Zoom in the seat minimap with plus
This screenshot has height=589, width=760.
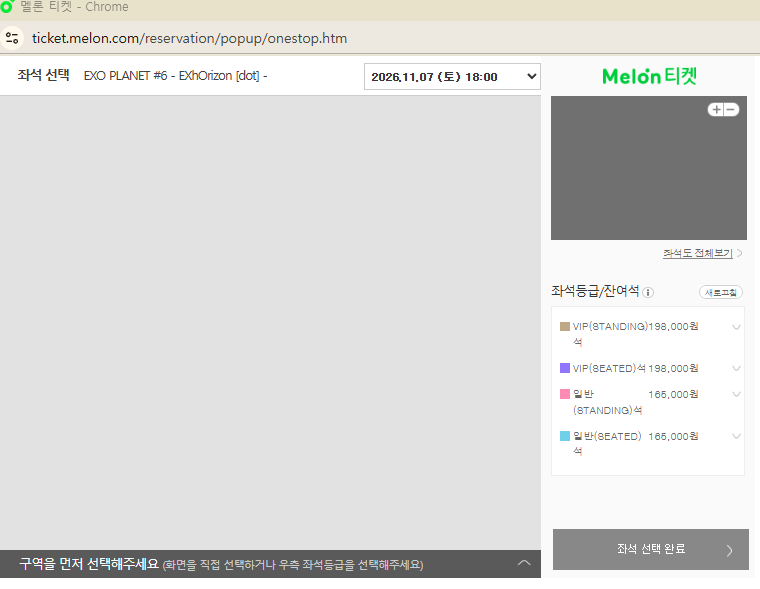click(716, 110)
